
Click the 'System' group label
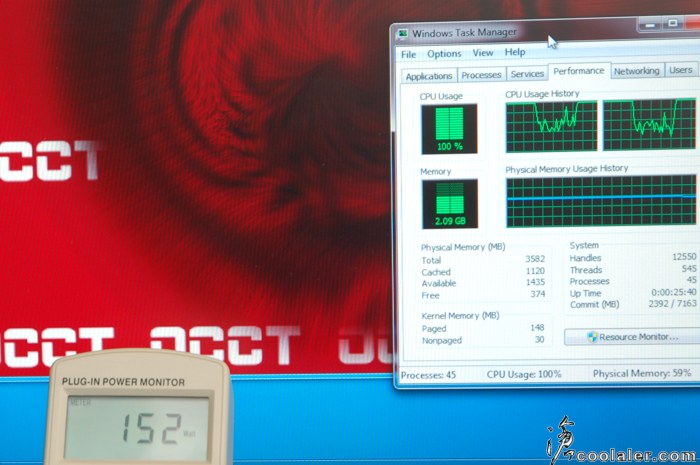point(584,245)
